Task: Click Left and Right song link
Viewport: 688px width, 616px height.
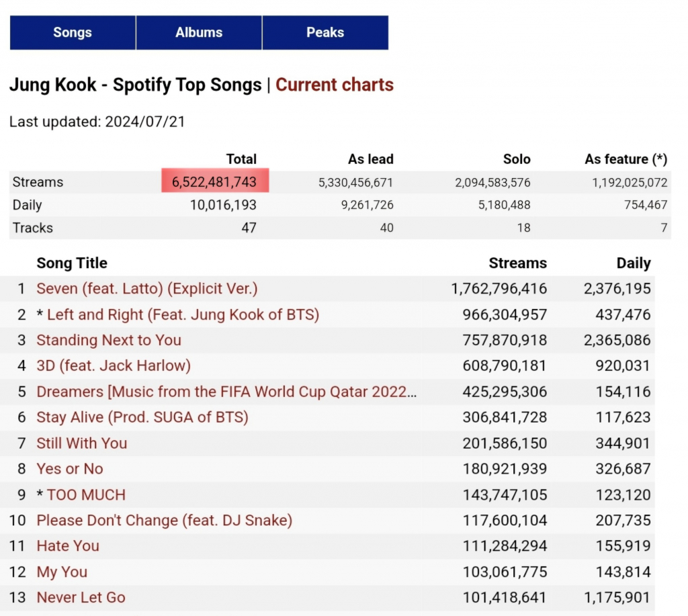Action: pyautogui.click(x=183, y=314)
